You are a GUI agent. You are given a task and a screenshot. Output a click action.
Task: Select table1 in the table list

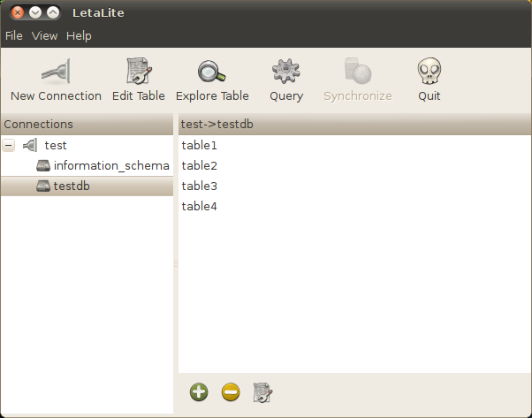(199, 145)
